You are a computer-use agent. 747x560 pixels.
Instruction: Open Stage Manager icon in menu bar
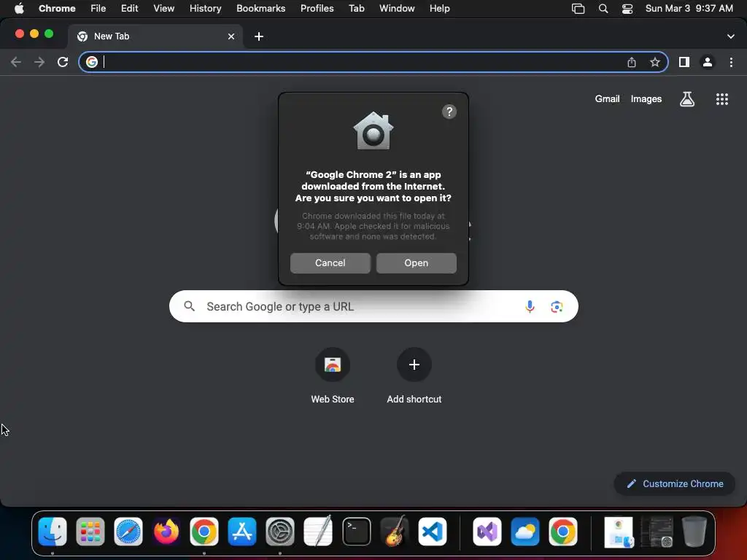(x=578, y=9)
